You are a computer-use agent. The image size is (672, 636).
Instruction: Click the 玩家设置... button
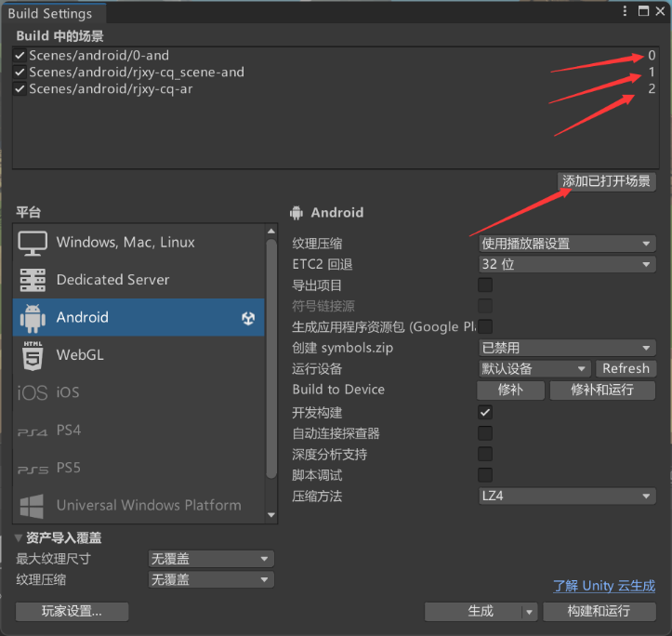pyautogui.click(x=72, y=612)
